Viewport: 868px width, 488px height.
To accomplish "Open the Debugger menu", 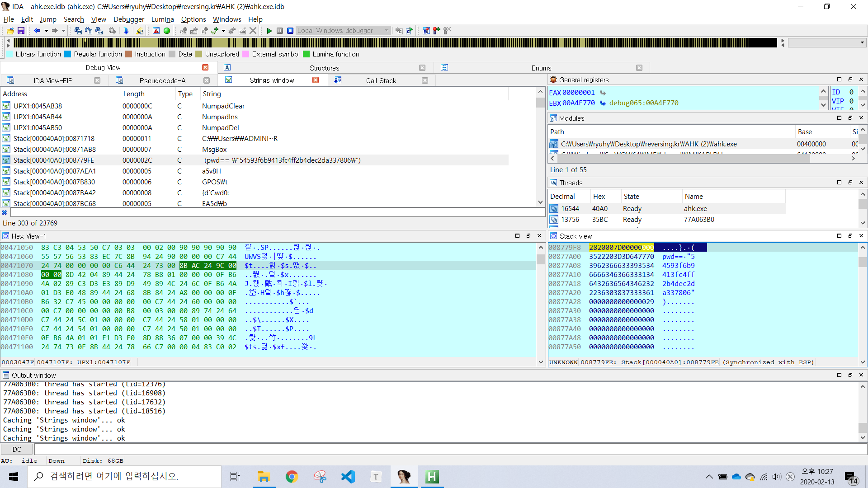I will pyautogui.click(x=128, y=19).
